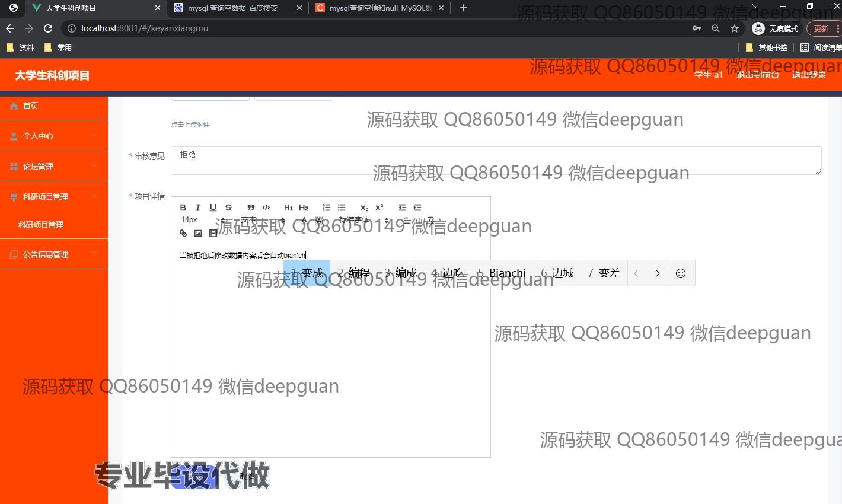Expand the 个人中心 sidebar menu

coord(54,136)
